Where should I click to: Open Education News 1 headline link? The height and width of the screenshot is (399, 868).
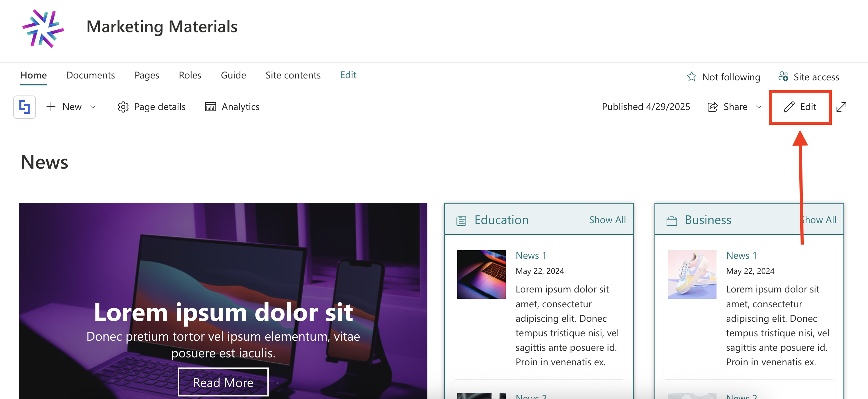pyautogui.click(x=531, y=255)
